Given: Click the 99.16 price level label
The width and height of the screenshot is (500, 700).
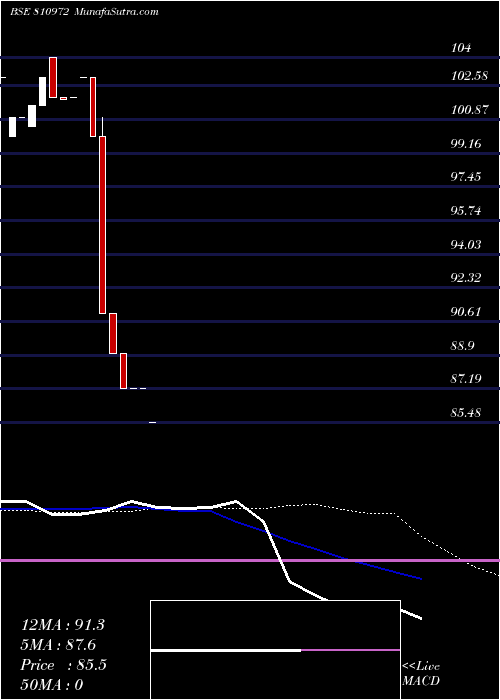Looking at the screenshot, I should [466, 143].
